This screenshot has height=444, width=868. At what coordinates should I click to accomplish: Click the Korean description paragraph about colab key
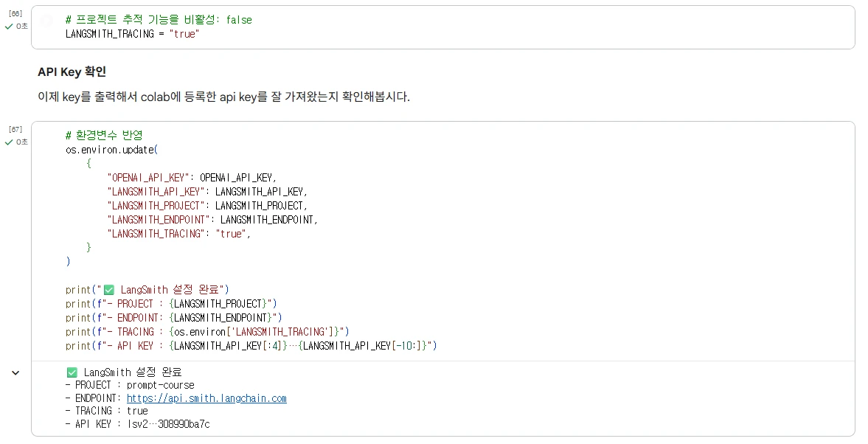coord(223,97)
